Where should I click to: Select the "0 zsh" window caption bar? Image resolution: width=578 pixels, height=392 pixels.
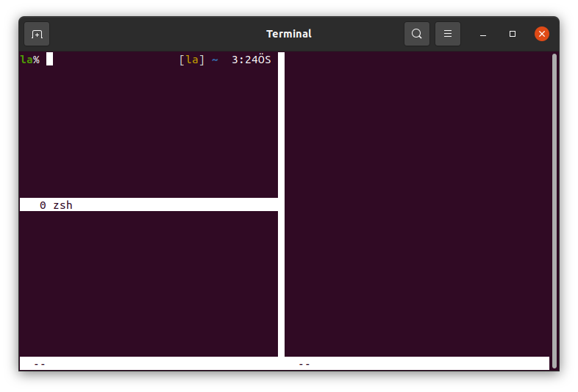click(x=147, y=205)
